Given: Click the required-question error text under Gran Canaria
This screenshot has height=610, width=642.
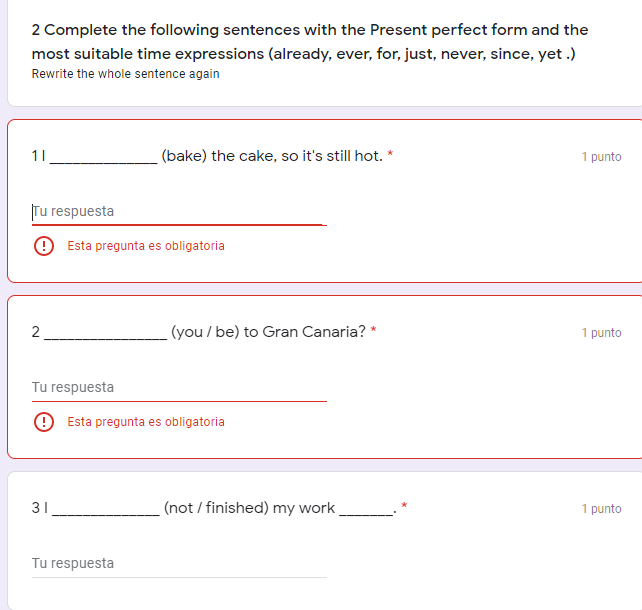Looking at the screenshot, I should 146,422.
